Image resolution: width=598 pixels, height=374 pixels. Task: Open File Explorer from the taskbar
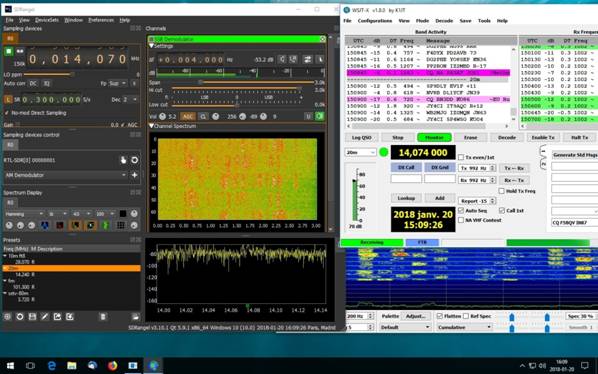pos(72,366)
